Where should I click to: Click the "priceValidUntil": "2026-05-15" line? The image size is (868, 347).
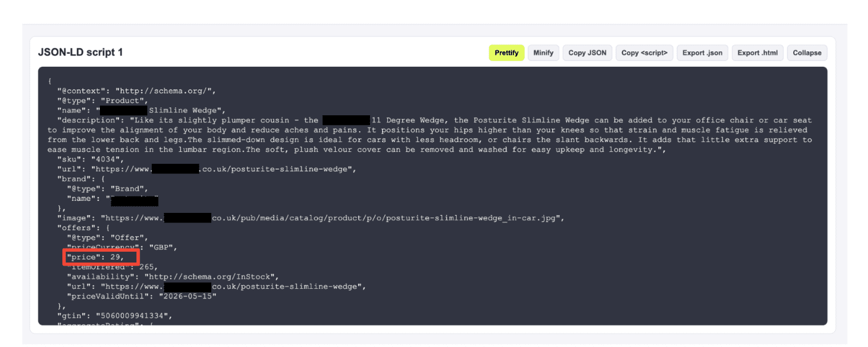142,296
